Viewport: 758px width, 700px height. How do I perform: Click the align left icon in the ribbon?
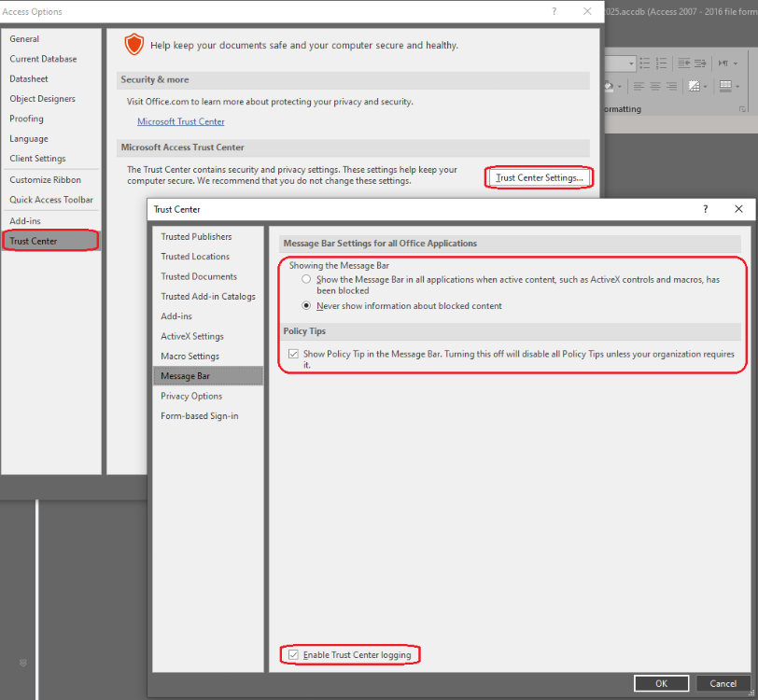(639, 87)
